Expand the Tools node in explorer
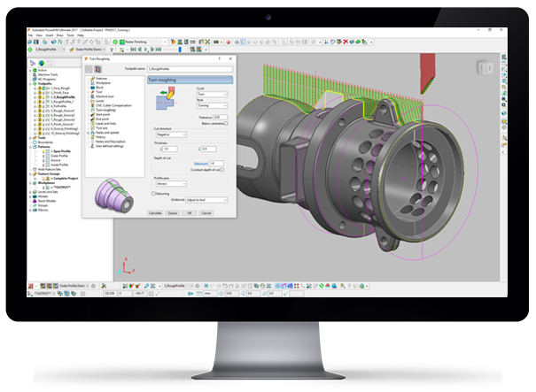 [x=30, y=138]
